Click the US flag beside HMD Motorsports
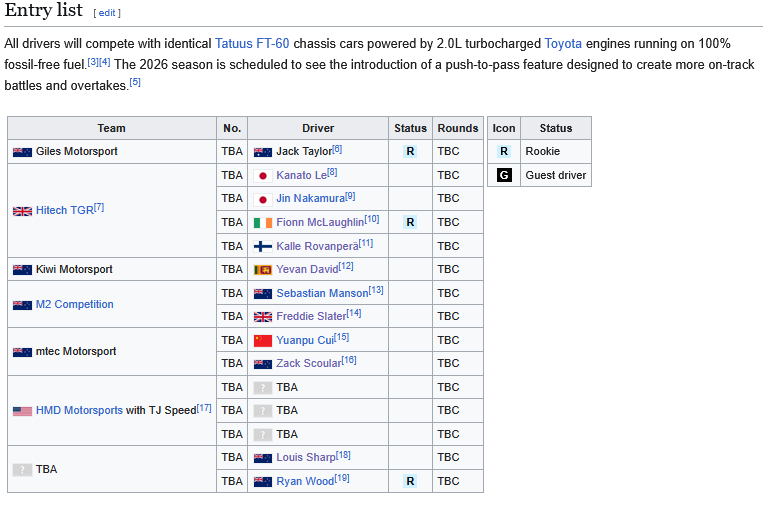The width and height of the screenshot is (767, 505). click(22, 411)
